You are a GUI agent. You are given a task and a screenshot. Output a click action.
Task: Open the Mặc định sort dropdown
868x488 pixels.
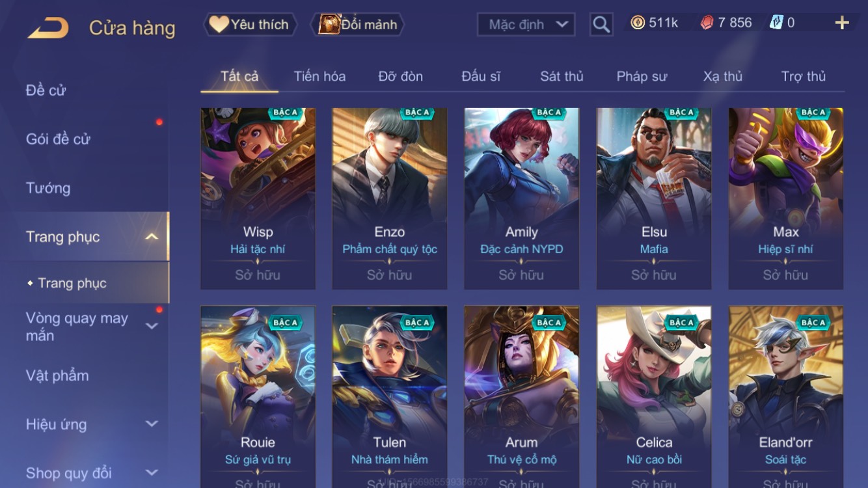point(526,25)
